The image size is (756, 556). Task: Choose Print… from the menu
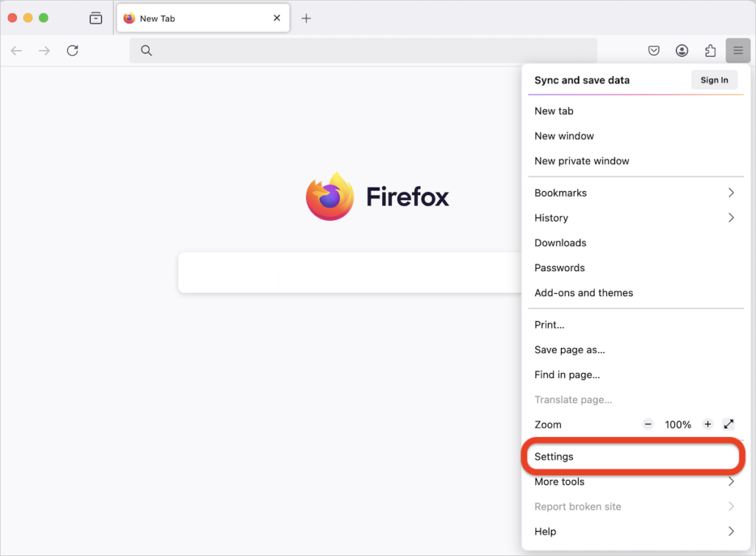tap(549, 325)
